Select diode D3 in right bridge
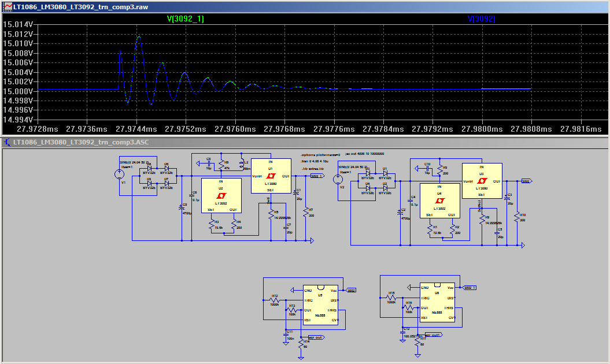 point(368,173)
